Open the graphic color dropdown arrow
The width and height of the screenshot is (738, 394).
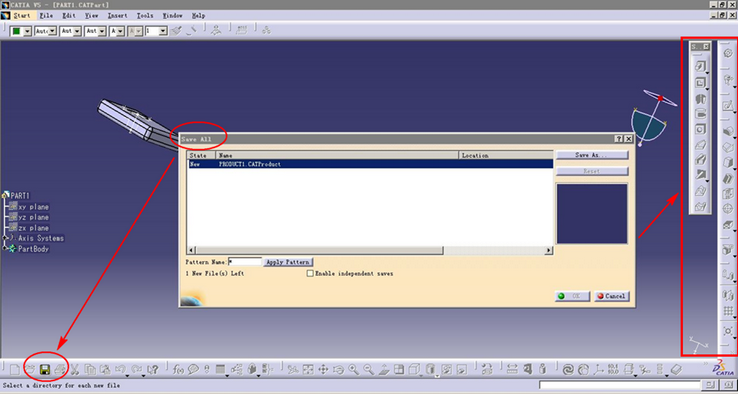(27, 31)
